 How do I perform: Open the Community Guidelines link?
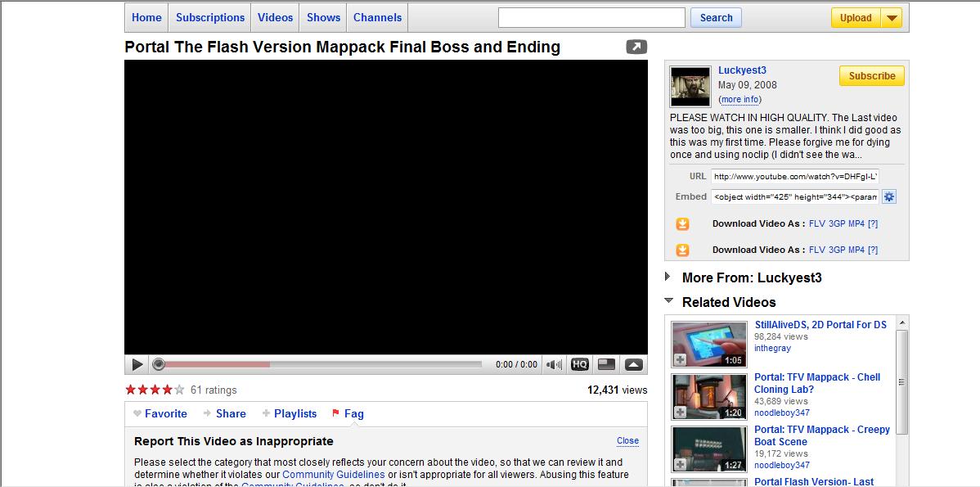tap(334, 475)
